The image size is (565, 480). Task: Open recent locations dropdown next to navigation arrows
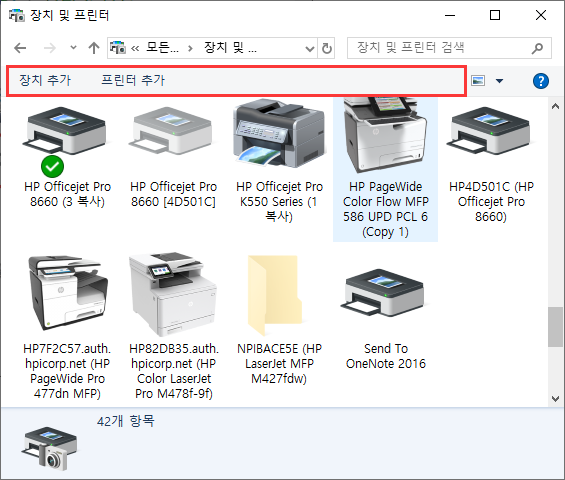point(73,48)
